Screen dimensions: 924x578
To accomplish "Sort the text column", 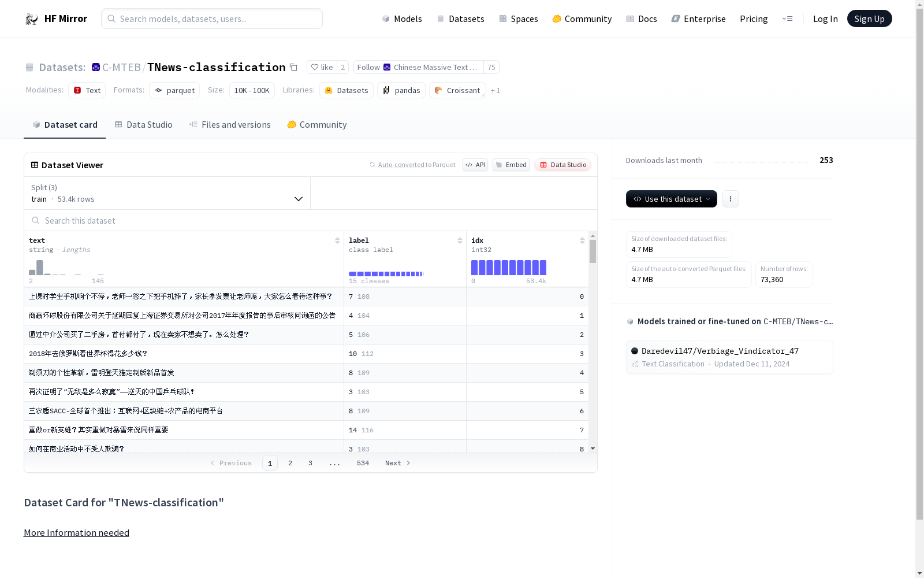I will (337, 240).
